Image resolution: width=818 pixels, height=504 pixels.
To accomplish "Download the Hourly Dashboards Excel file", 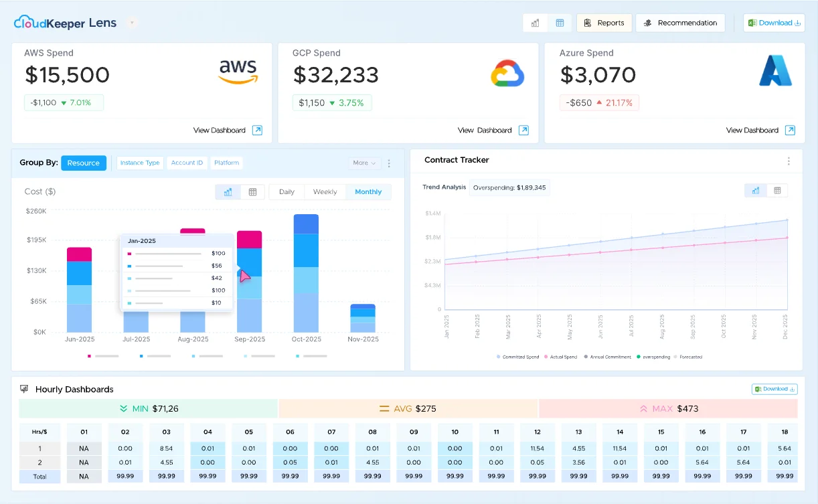I will pyautogui.click(x=774, y=389).
